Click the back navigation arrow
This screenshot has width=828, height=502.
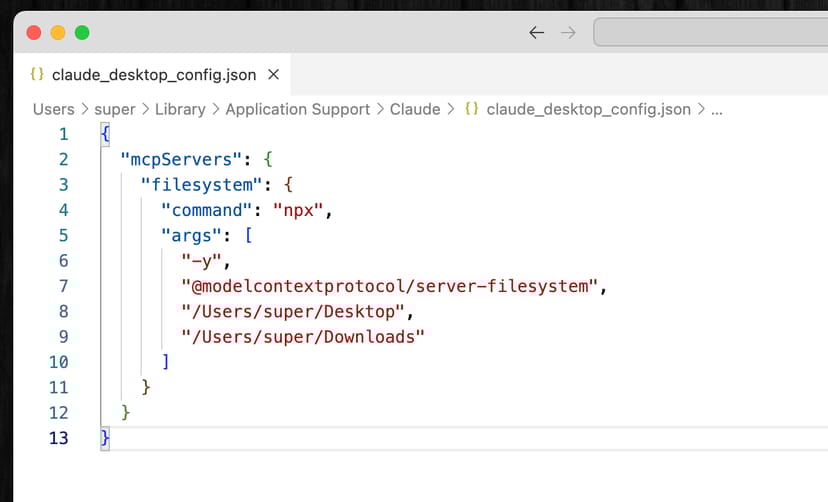point(537,33)
